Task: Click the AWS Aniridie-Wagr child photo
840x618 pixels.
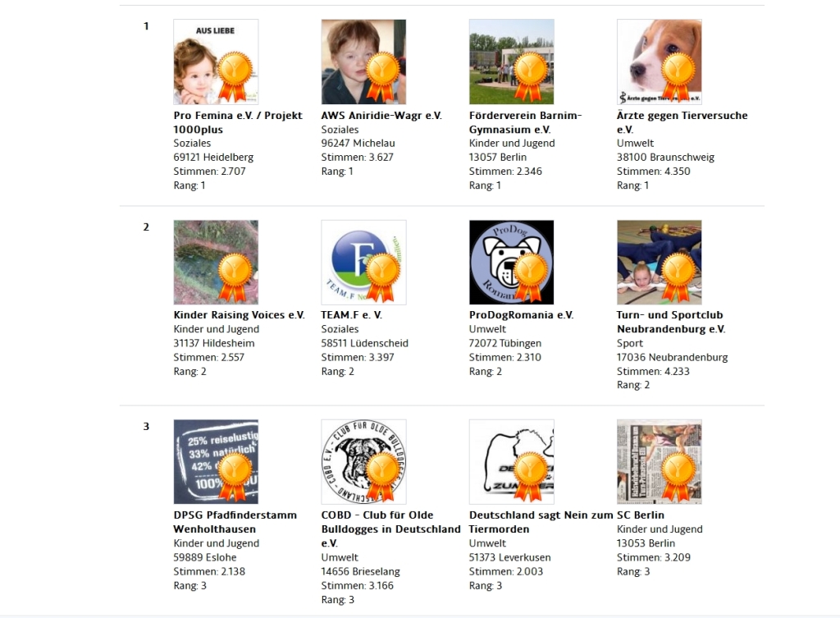Action: tap(363, 62)
